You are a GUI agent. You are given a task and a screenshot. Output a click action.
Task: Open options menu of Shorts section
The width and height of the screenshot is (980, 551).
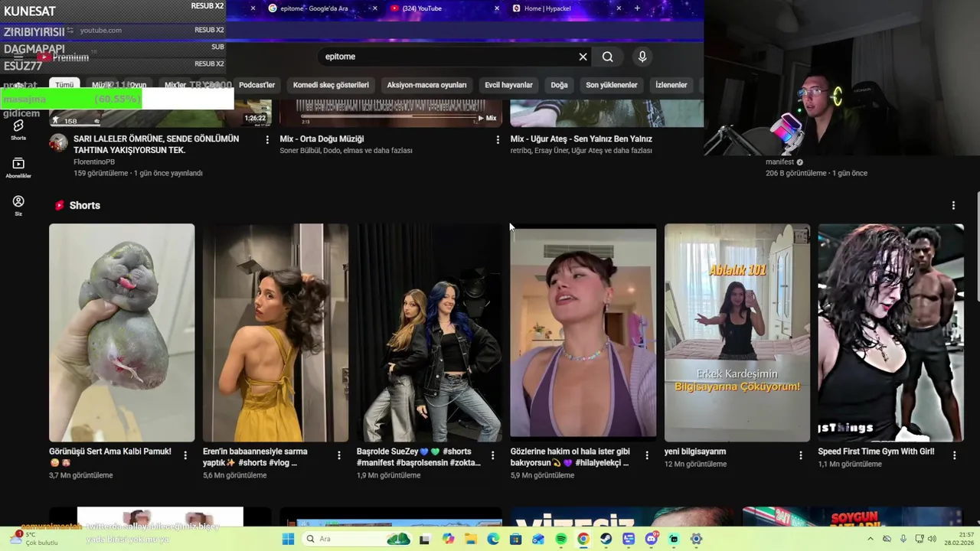(x=953, y=205)
